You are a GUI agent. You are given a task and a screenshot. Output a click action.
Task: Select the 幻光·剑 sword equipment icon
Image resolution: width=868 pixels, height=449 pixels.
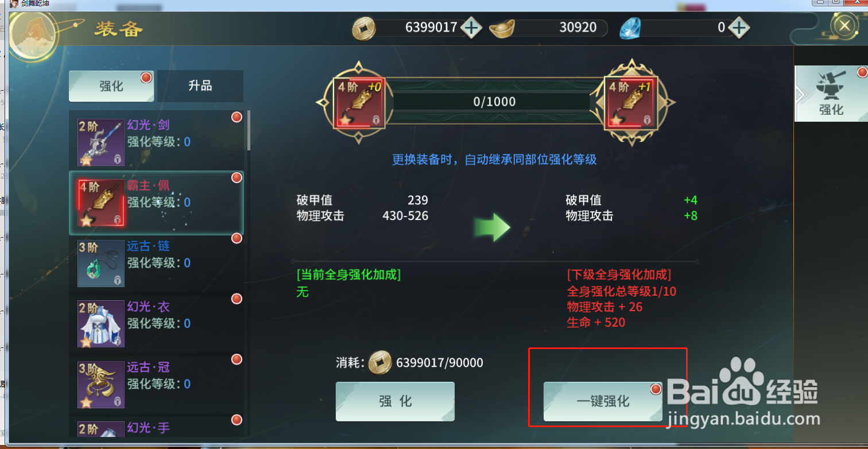click(101, 142)
